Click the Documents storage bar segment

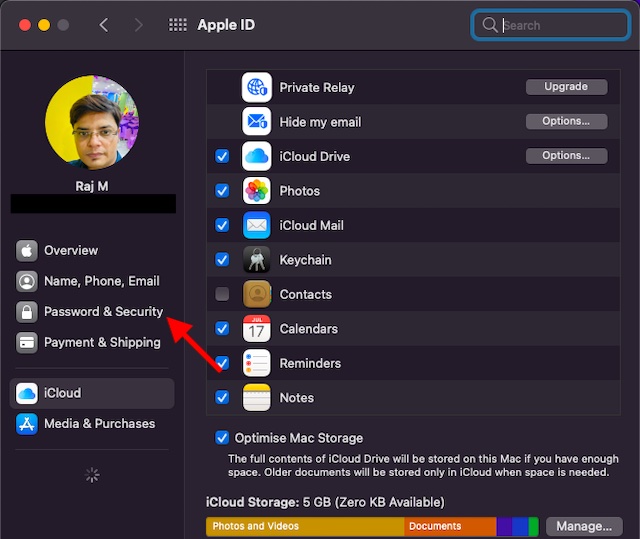click(450, 526)
